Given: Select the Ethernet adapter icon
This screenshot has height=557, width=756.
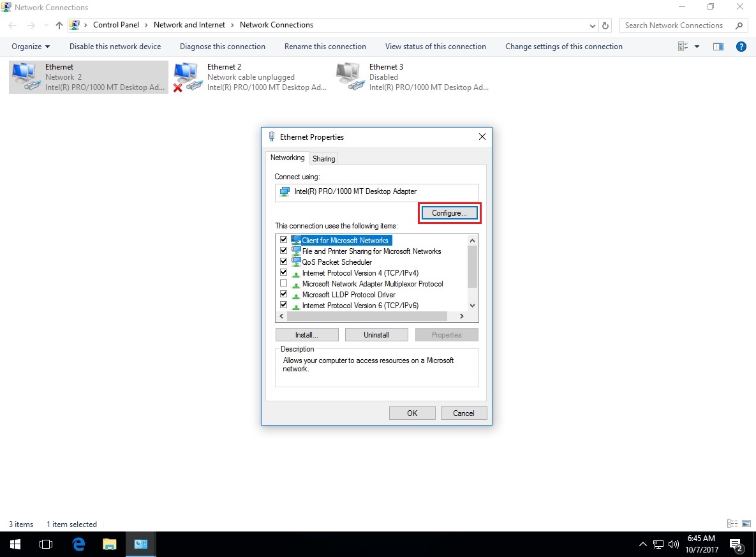Looking at the screenshot, I should click(x=26, y=77).
